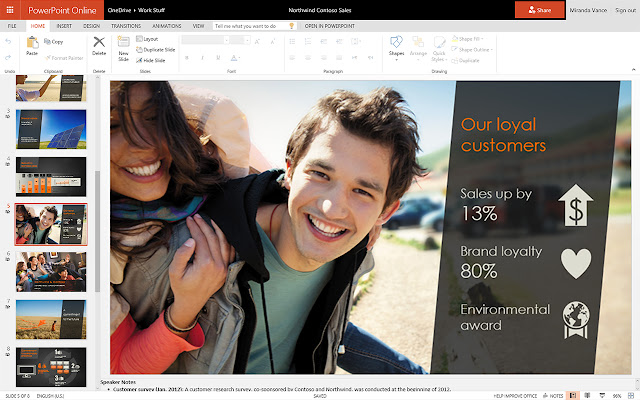Click the Undo arrow icon
Screen dimensions: 640x400
tap(9, 42)
